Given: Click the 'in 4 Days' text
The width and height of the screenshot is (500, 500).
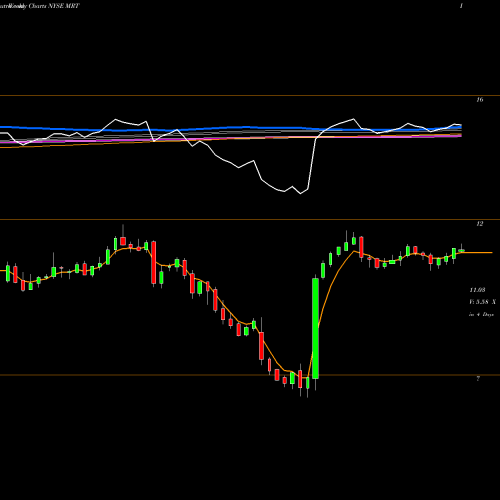Looking at the screenshot, I should [x=481, y=314].
